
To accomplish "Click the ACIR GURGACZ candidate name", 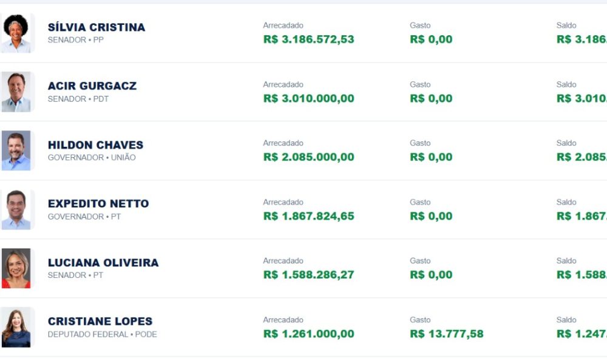I will 92,86.
